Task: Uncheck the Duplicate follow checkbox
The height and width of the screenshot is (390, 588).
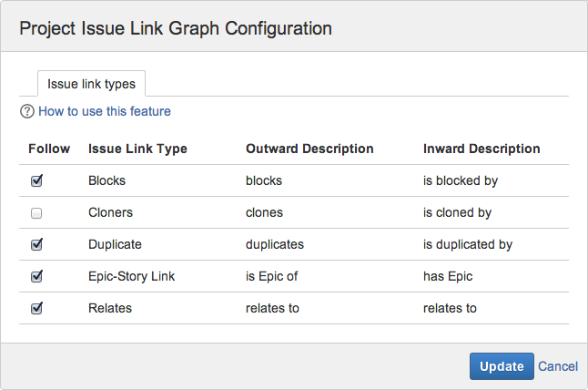Action: tap(36, 245)
